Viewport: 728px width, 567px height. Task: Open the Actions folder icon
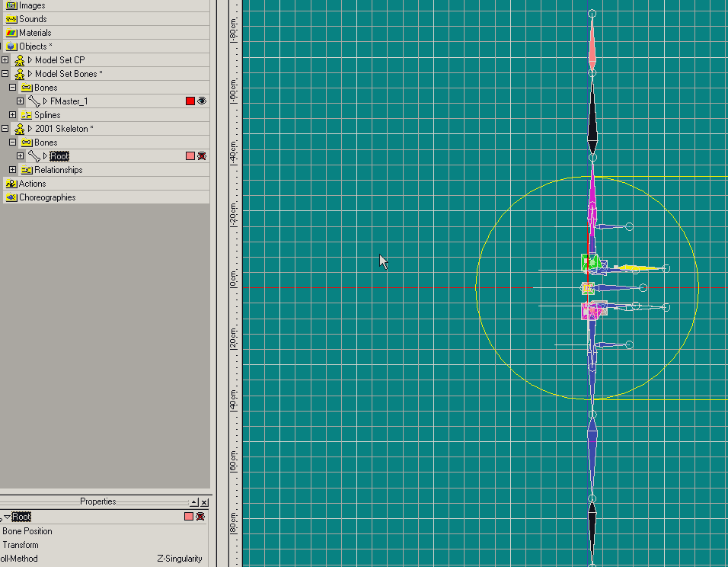11,184
